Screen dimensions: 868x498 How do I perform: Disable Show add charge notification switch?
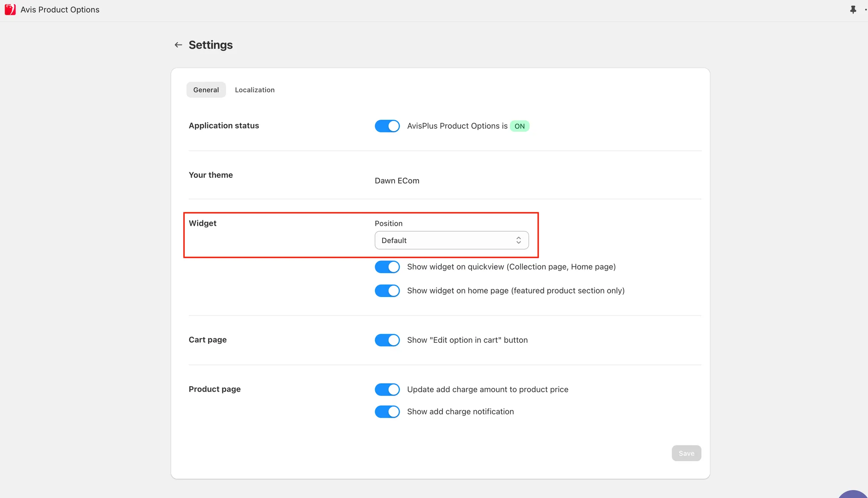(387, 412)
